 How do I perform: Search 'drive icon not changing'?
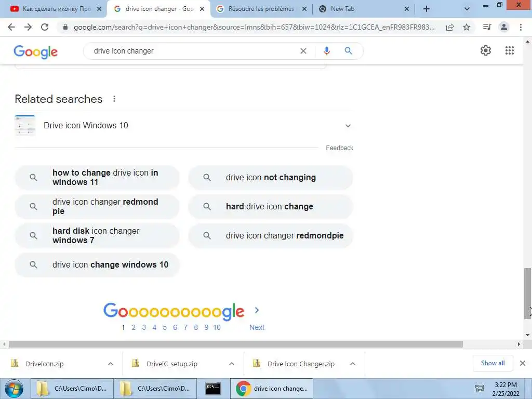[270, 178]
